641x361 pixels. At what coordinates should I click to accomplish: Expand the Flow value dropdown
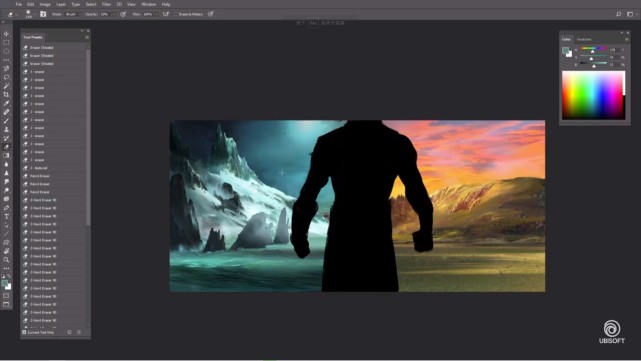157,14
